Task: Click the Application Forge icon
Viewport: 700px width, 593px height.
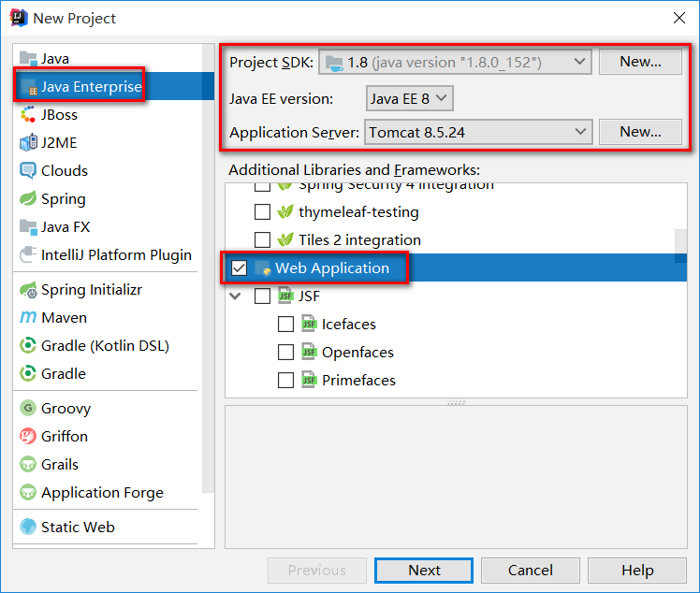Action: 28,493
